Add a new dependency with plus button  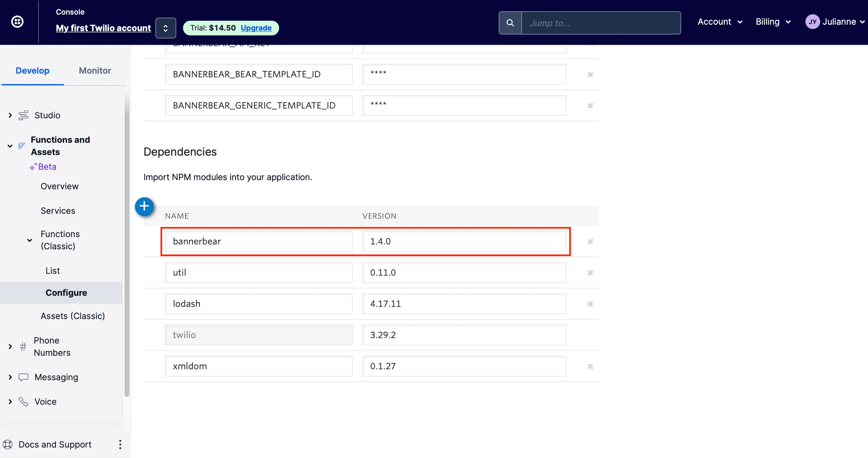tap(145, 206)
